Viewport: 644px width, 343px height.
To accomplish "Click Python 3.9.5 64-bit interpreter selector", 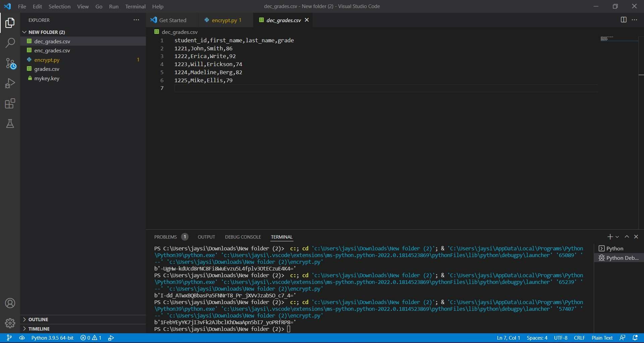I will click(x=52, y=338).
